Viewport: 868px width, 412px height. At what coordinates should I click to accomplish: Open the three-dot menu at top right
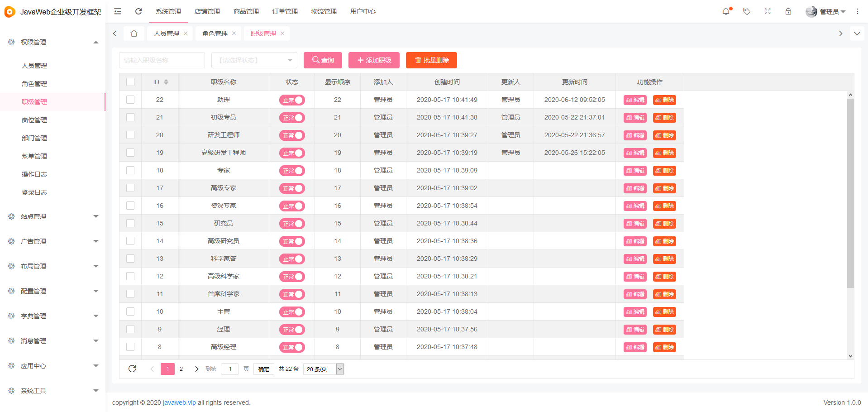tap(857, 11)
